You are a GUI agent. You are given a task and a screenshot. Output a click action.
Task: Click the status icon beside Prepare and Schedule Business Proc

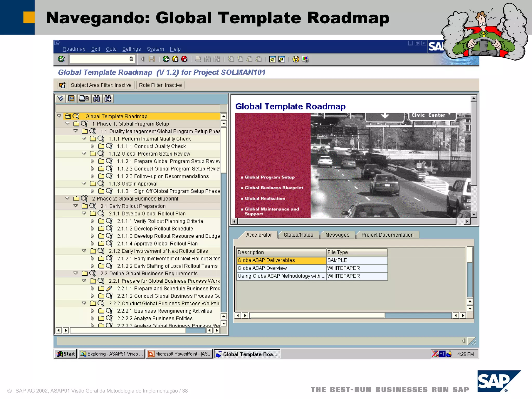(x=109, y=288)
